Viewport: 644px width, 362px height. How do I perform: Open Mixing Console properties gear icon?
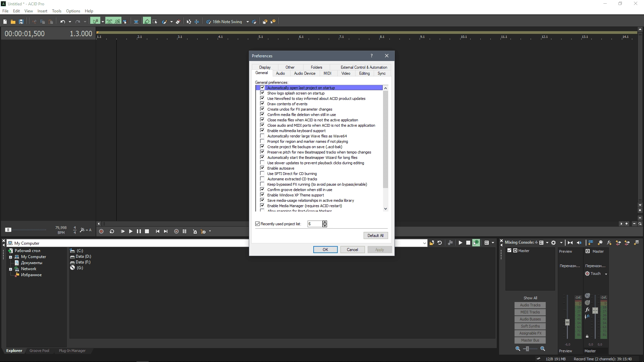coord(553,243)
